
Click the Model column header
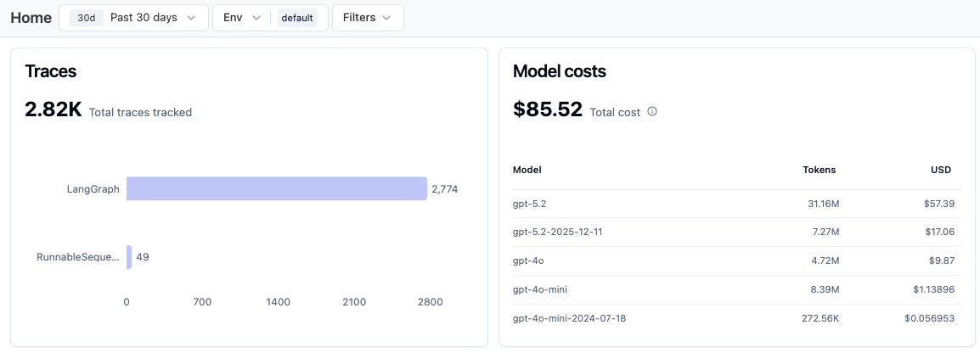coord(527,170)
